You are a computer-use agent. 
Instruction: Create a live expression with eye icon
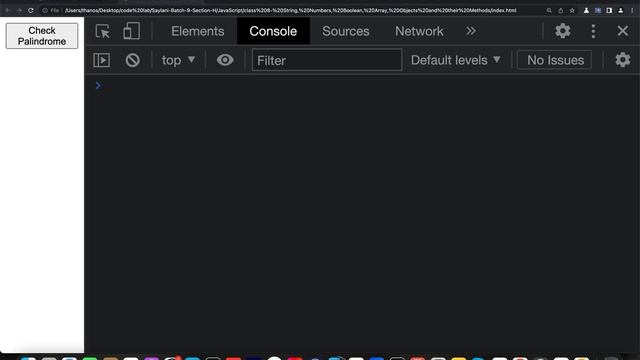[x=225, y=60]
